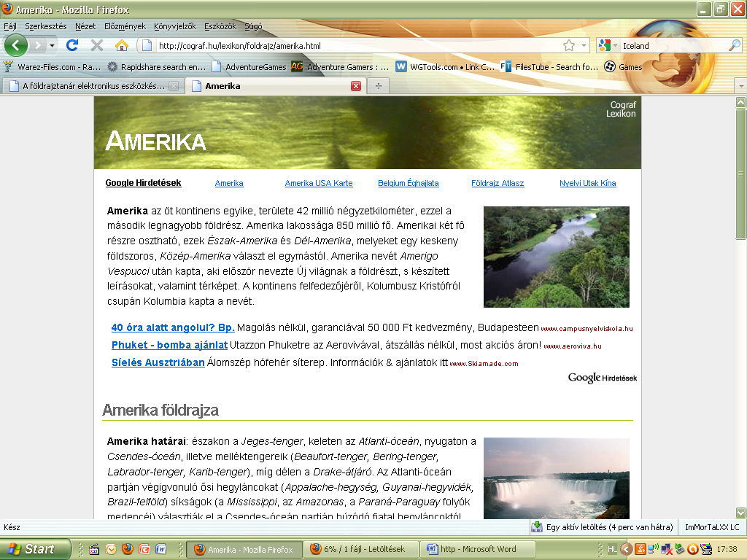Click the download arrow icon in status bar

(x=537, y=526)
